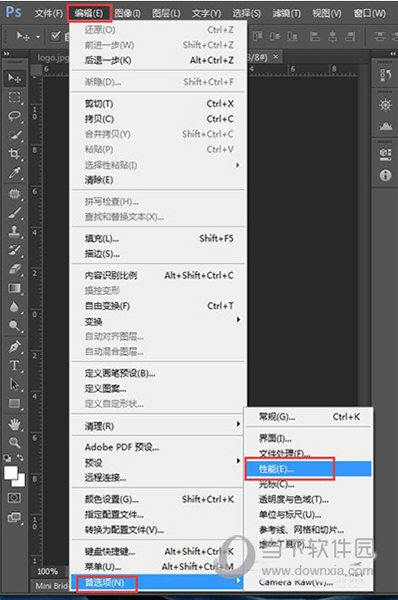Screen dimensions: 398x600
Task: Open the 图像(I) menu
Action: (x=127, y=13)
